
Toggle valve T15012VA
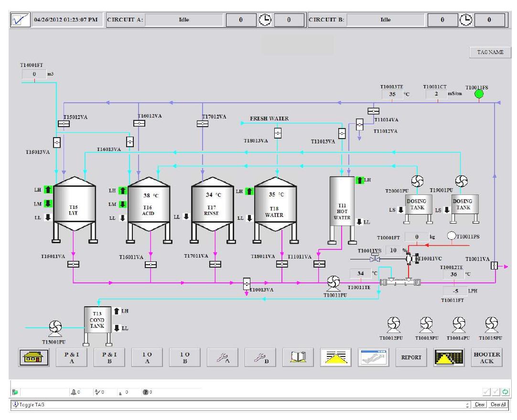(64, 124)
